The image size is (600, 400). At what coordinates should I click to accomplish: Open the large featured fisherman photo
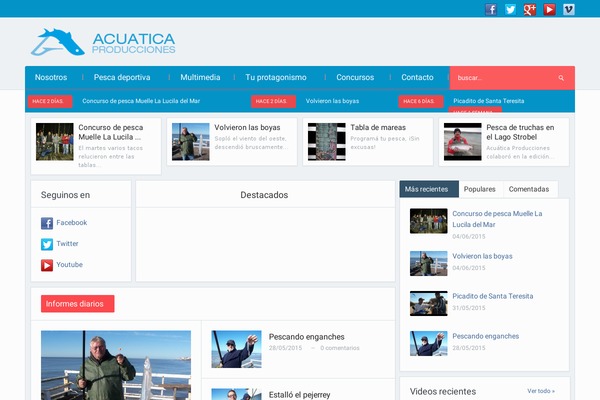pos(116,365)
